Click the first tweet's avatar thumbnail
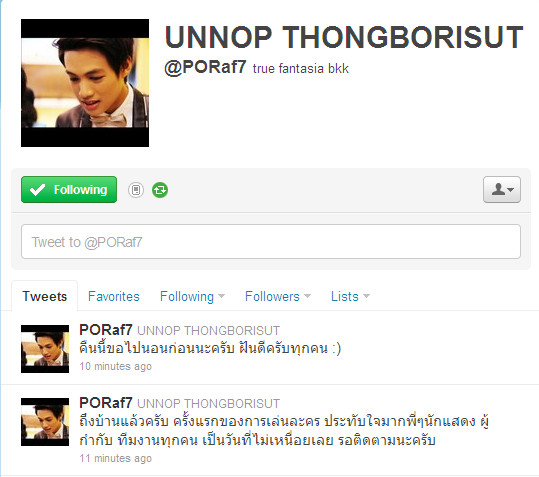 [45, 349]
